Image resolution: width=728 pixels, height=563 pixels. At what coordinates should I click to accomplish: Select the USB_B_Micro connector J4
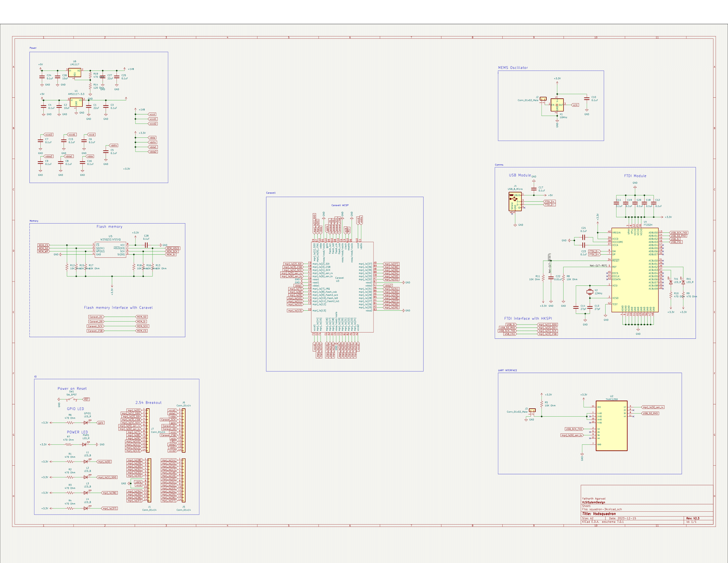(x=515, y=201)
